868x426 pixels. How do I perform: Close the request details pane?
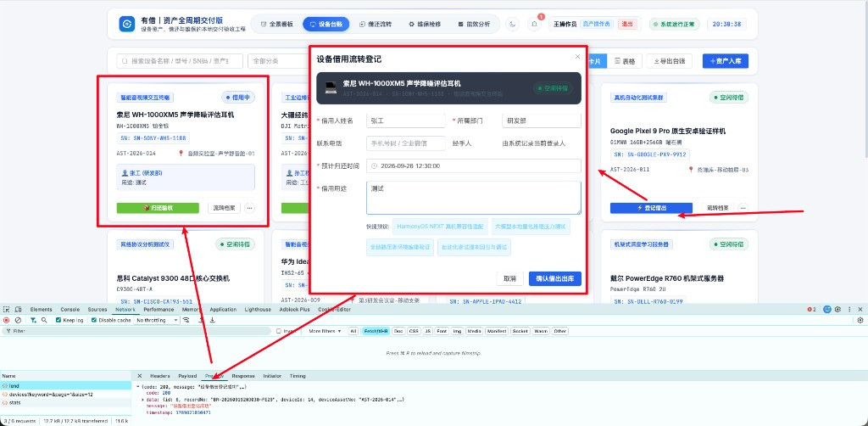(140, 376)
